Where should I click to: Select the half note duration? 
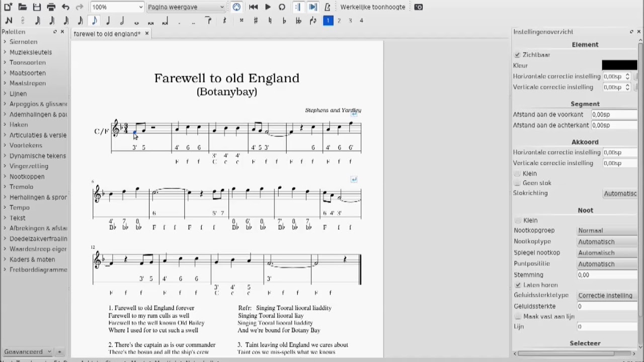(122, 21)
